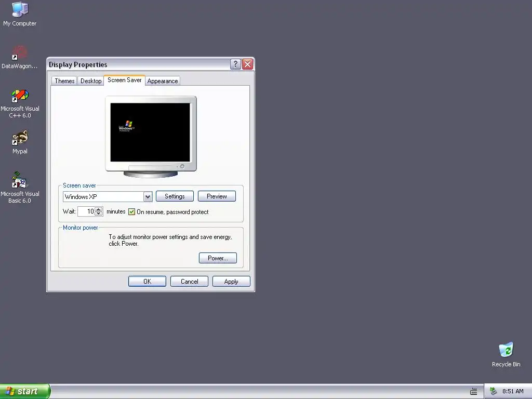
Task: Select Microsoft Visual C++ 6.0 shortcut
Action: pos(20,103)
